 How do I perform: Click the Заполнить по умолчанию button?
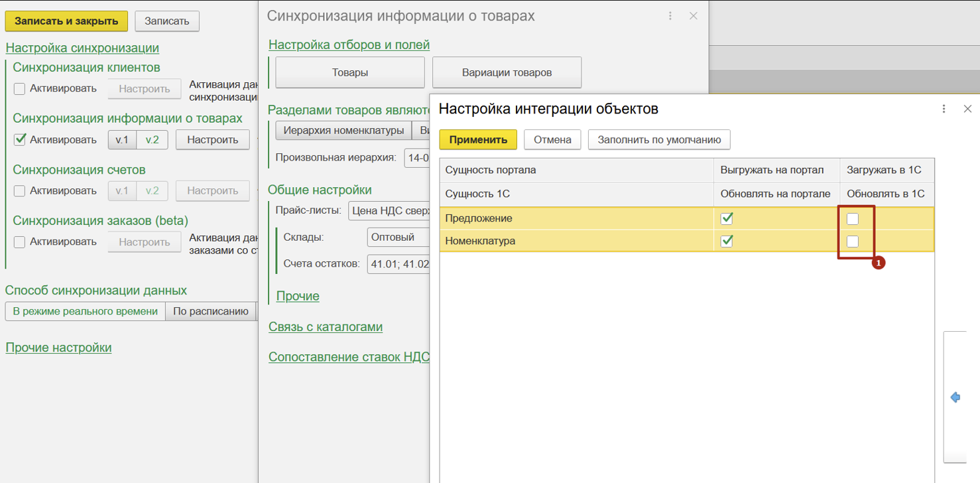click(658, 140)
